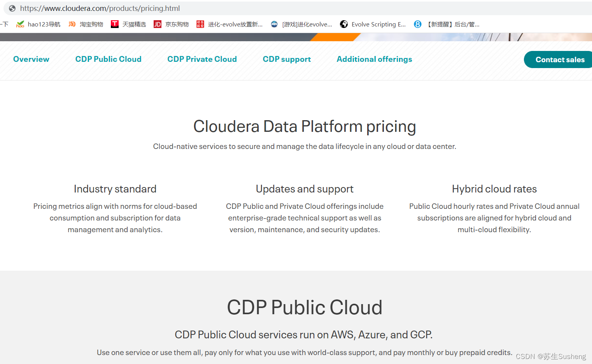Open the JD shopping bookmark icon
592x364 pixels.
pyautogui.click(x=158, y=24)
